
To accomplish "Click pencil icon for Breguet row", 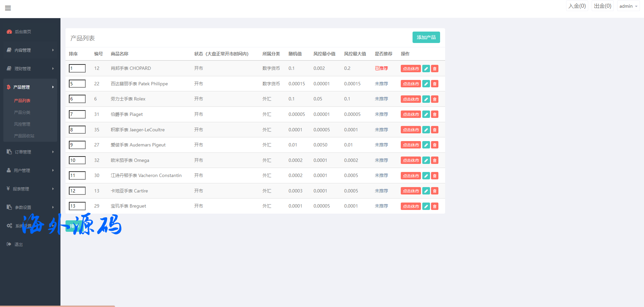I will point(426,206).
